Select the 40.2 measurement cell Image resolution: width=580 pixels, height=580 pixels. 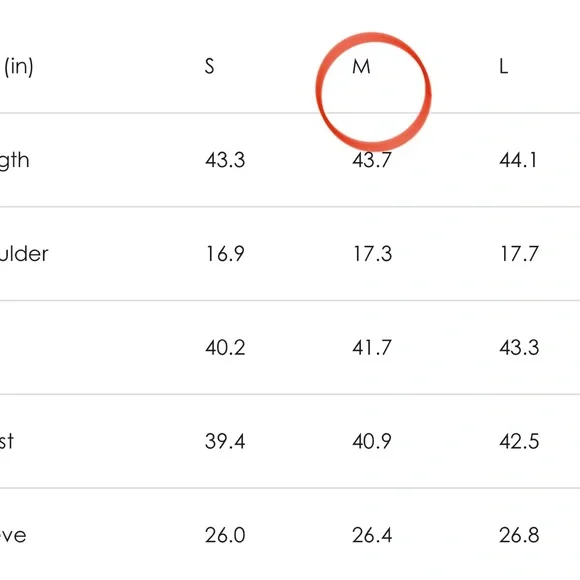pos(225,348)
